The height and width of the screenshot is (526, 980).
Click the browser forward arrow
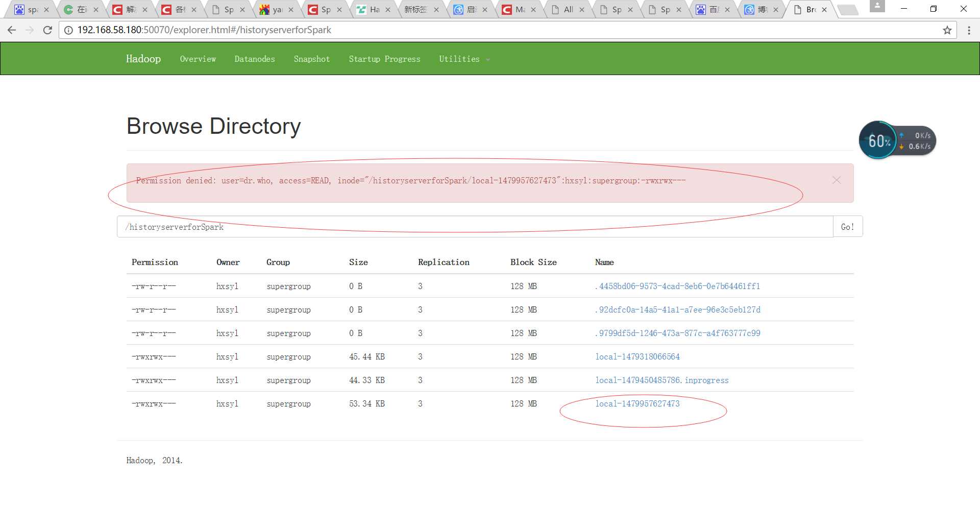coord(30,30)
